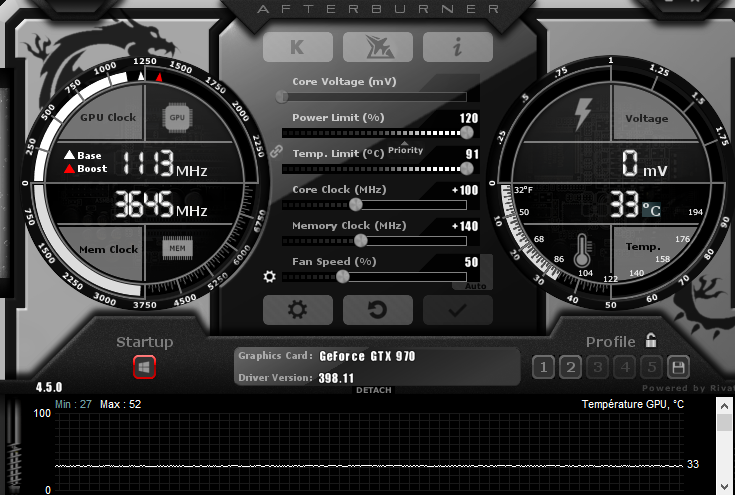The width and height of the screenshot is (735, 495).
Task: Click the GPU chip icon
Action: (x=177, y=118)
